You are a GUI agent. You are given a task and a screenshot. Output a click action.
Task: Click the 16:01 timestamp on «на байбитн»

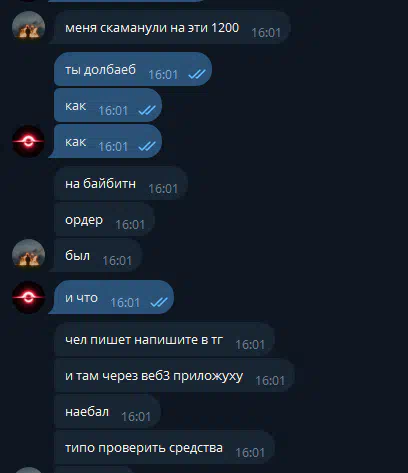point(163,189)
